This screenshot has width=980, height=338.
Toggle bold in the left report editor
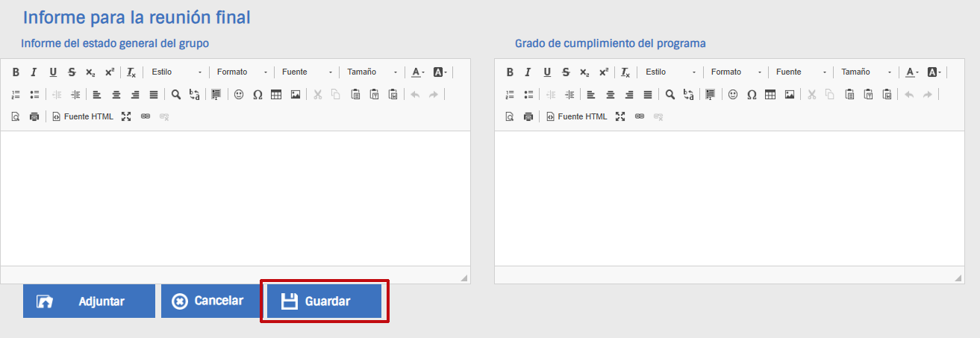point(15,72)
